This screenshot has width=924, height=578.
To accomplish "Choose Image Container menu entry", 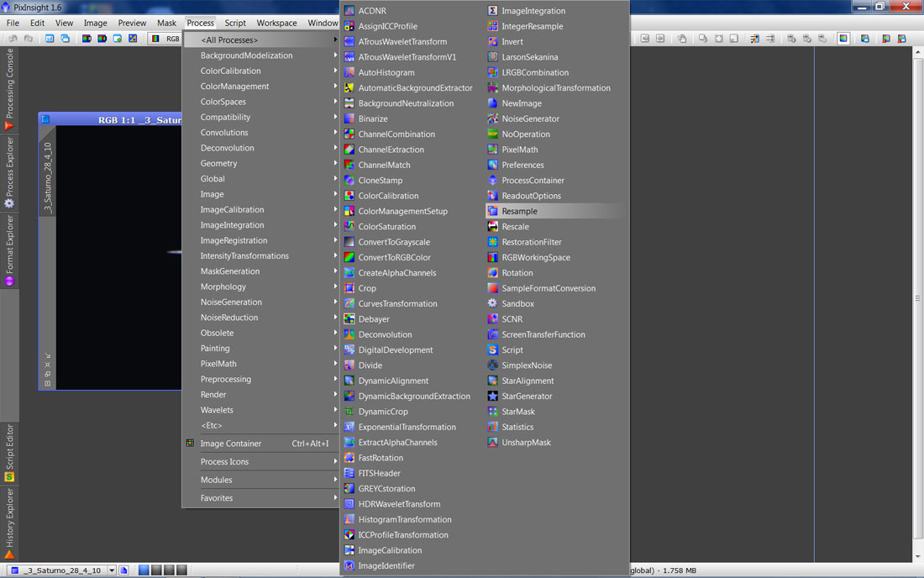I will pos(261,444).
